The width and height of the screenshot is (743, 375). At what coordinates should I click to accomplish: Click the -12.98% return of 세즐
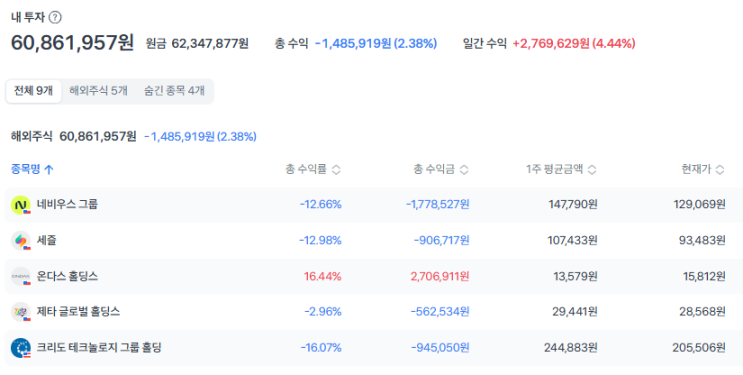pos(320,240)
